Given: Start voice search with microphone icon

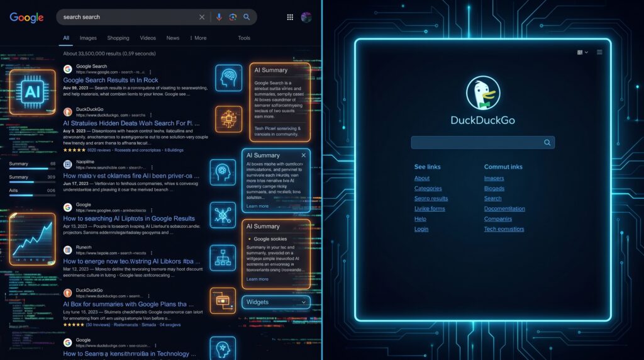Looking at the screenshot, I should tap(219, 17).
